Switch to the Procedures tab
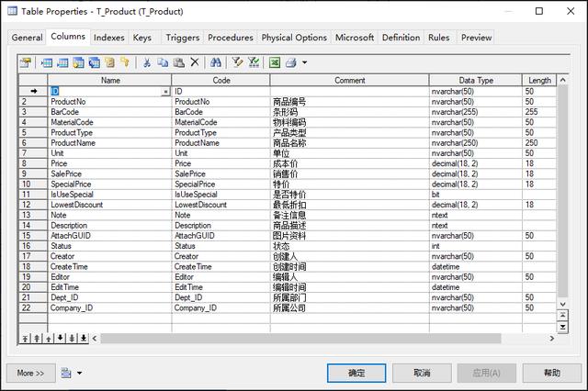 (231, 38)
